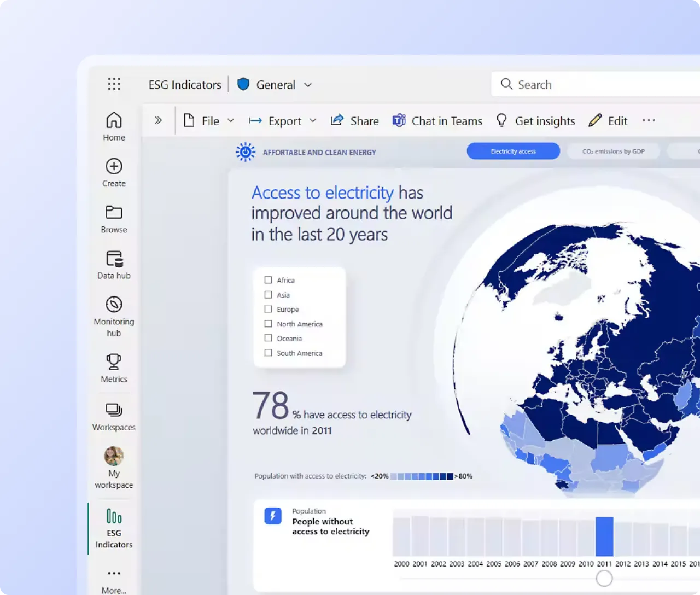Open Workspaces in the sidebar
The width and height of the screenshot is (700, 595).
(114, 417)
